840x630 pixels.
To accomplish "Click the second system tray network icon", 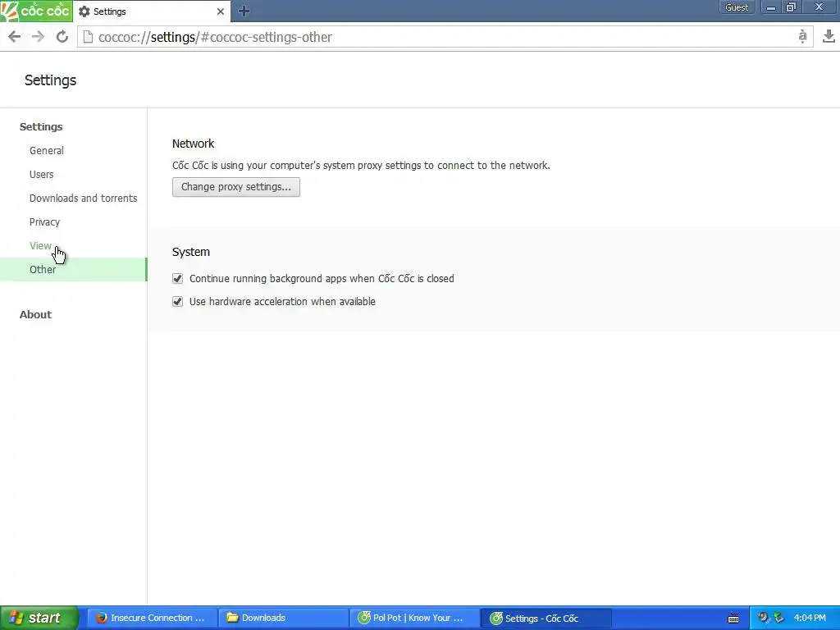I will [778, 618].
